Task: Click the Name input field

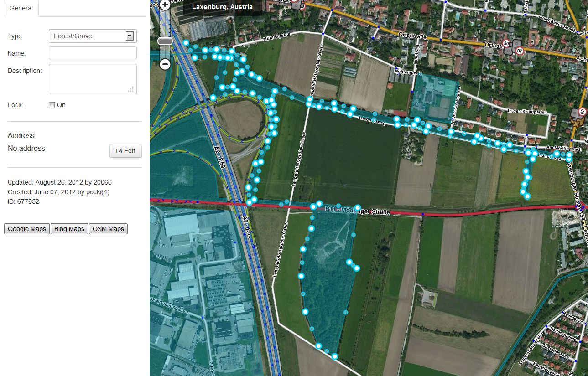Action: coord(93,53)
